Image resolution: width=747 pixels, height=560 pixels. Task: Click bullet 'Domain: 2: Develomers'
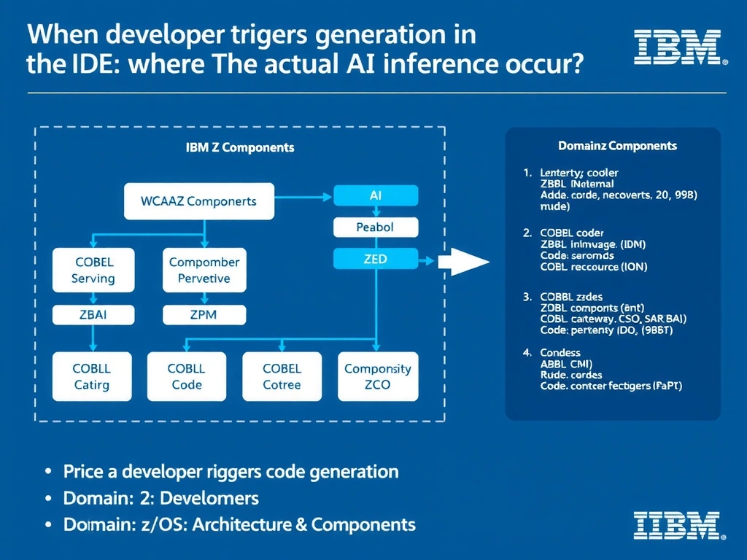[161, 498]
